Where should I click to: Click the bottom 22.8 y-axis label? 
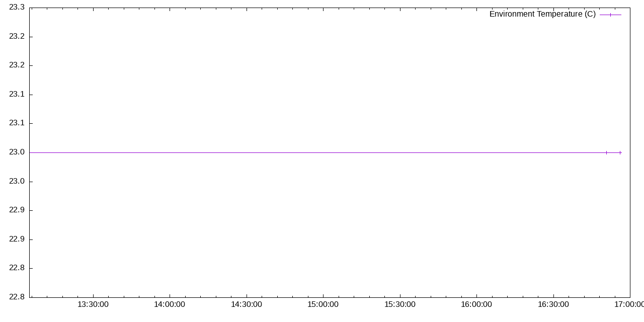point(17,297)
